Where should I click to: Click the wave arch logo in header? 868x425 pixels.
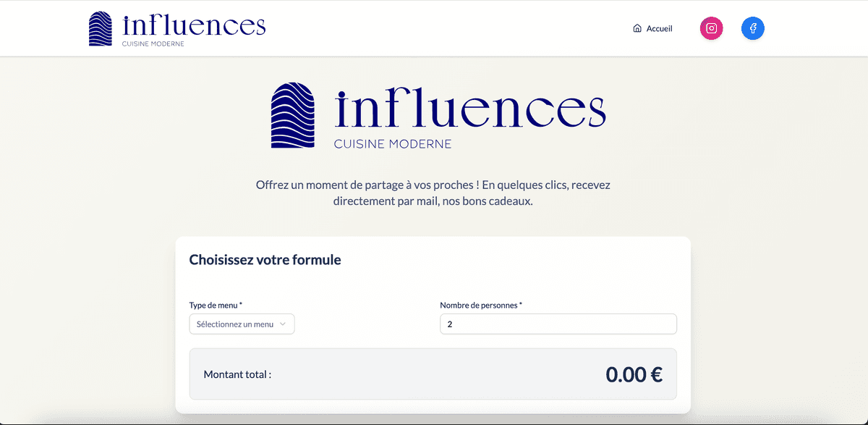pyautogui.click(x=101, y=29)
